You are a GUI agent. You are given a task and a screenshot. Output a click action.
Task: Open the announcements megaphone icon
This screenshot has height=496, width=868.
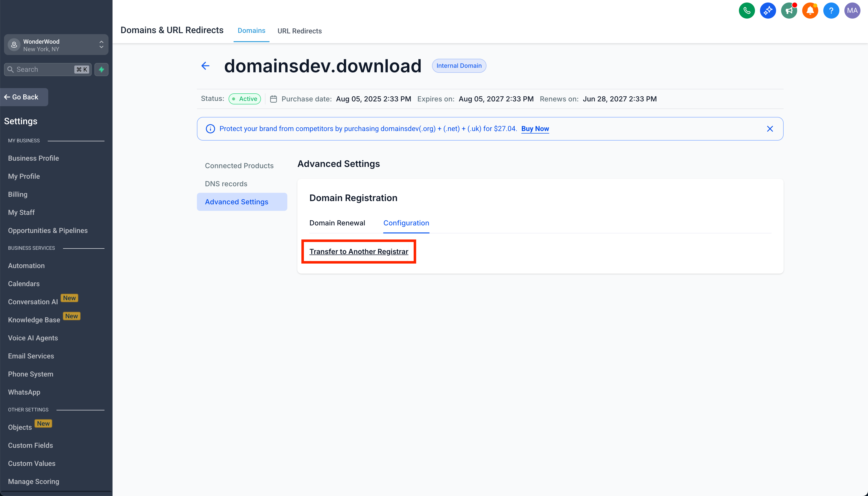789,10
